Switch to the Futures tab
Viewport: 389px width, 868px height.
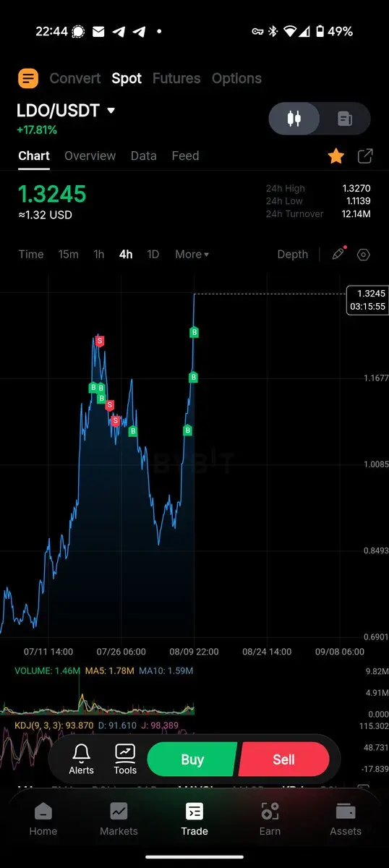176,78
